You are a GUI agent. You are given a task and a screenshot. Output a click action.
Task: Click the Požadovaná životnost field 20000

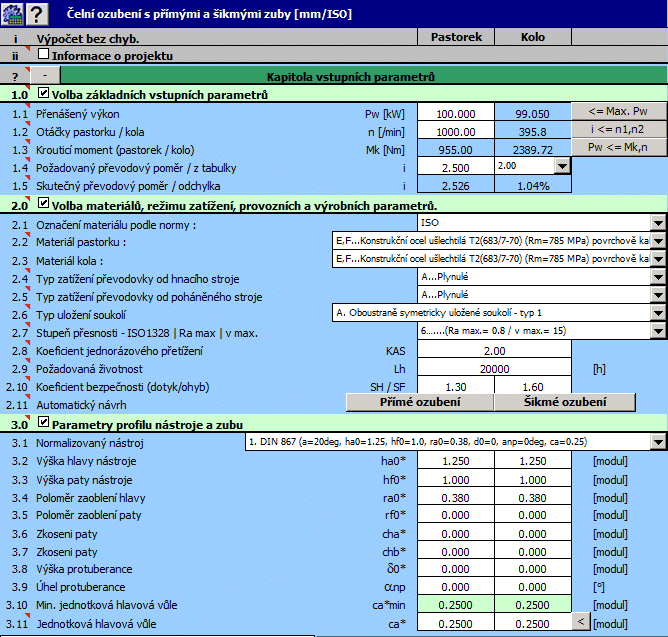click(x=494, y=369)
